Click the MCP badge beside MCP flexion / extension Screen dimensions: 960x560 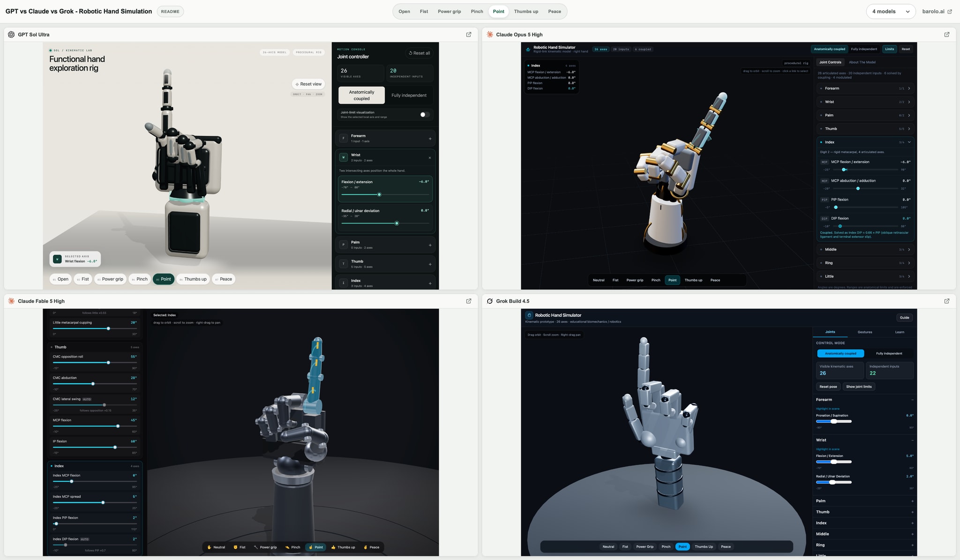[825, 162]
